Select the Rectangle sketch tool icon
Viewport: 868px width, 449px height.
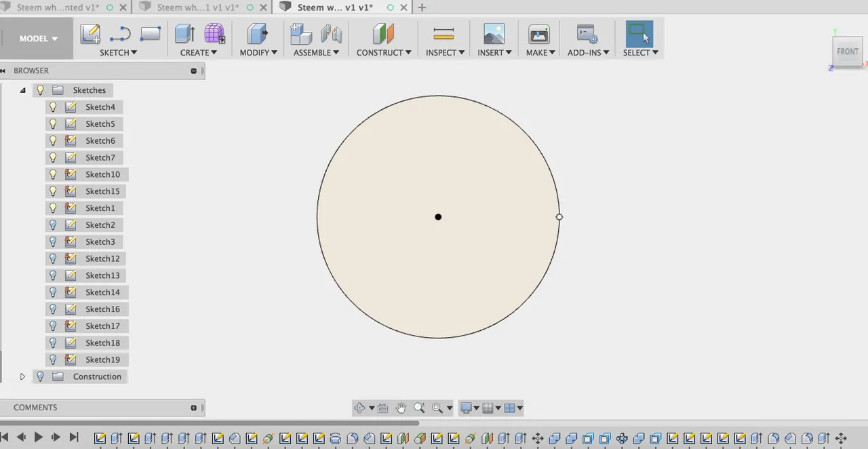tap(150, 33)
